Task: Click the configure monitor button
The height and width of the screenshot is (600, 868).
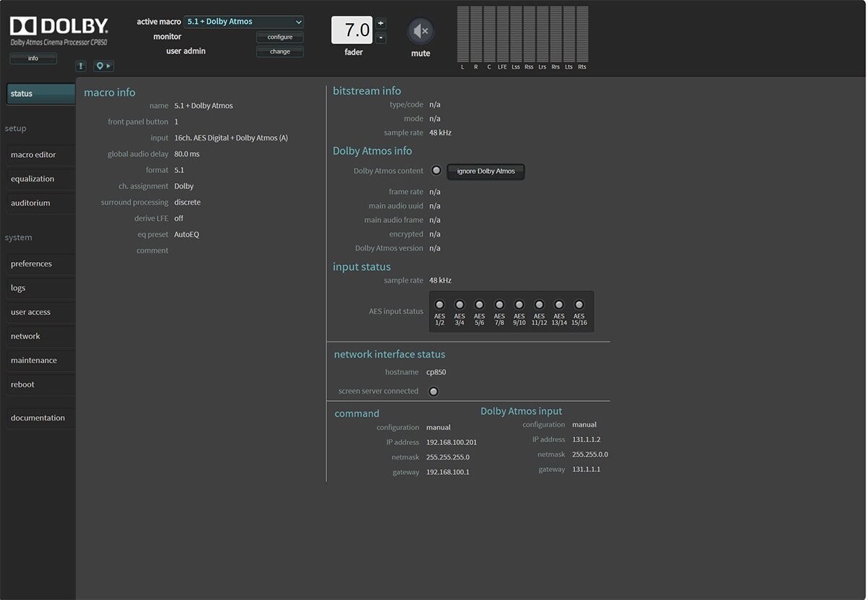Action: [280, 37]
